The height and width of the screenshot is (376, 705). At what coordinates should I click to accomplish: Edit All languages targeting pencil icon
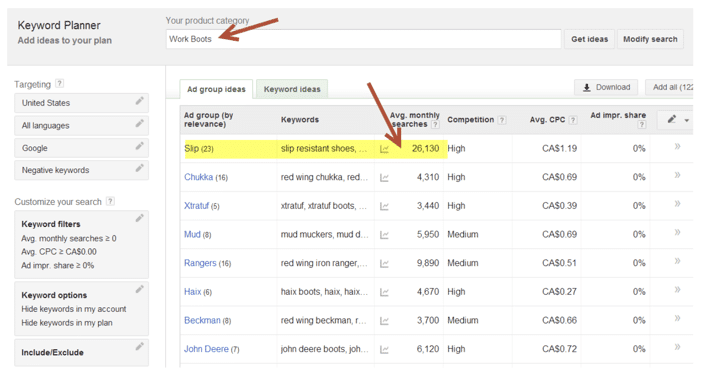[x=140, y=124]
